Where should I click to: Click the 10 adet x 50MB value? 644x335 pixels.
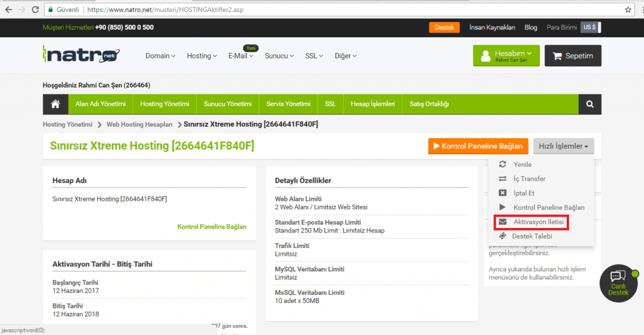click(x=297, y=301)
